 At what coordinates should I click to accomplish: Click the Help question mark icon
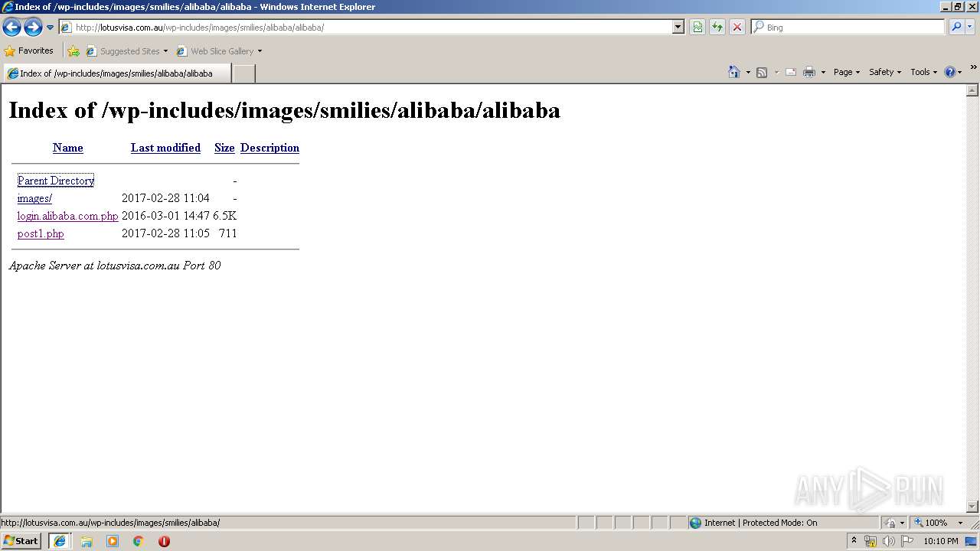950,72
